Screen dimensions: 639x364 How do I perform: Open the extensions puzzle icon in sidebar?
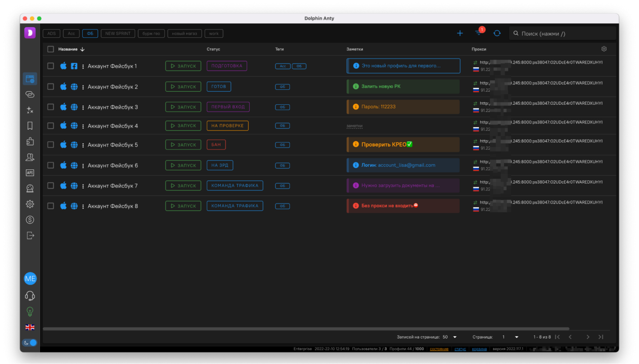coord(30,141)
